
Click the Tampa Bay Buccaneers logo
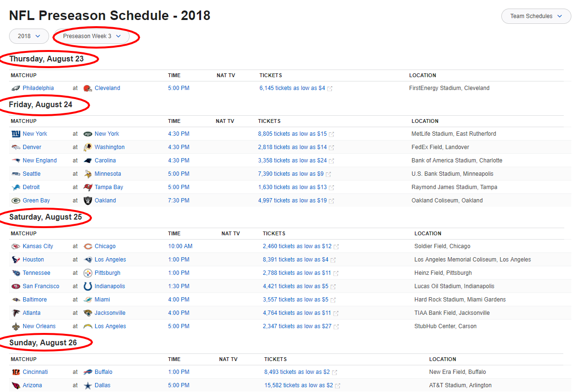point(87,187)
